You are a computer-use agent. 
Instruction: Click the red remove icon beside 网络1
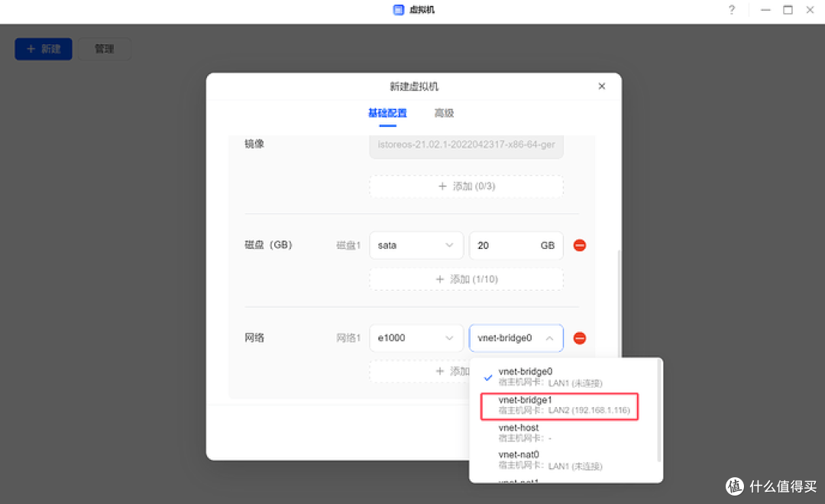[x=579, y=338]
